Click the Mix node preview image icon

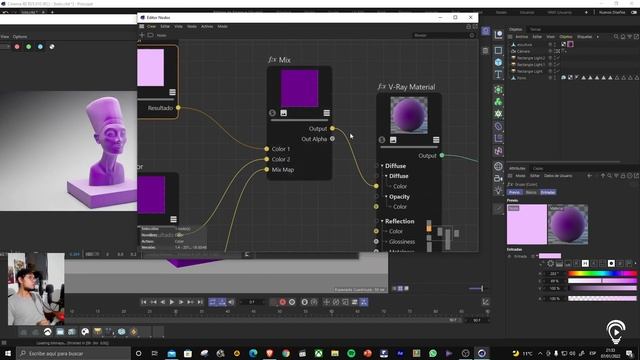(284, 113)
